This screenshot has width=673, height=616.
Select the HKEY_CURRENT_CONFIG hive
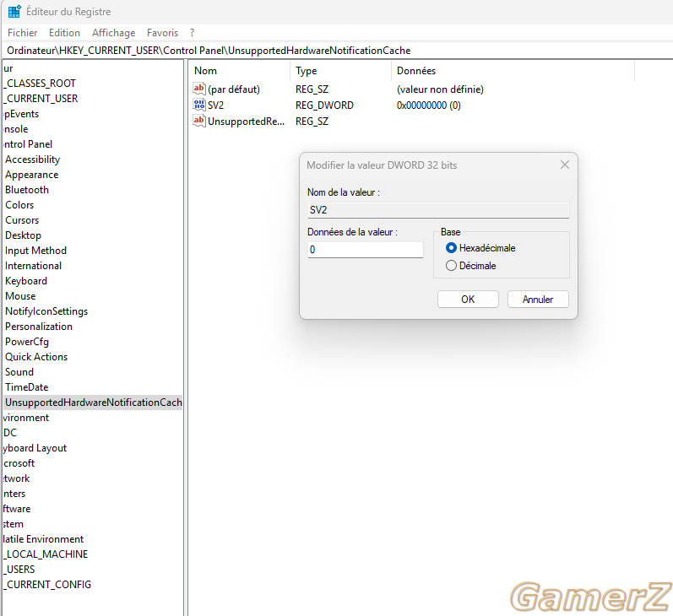(47, 584)
